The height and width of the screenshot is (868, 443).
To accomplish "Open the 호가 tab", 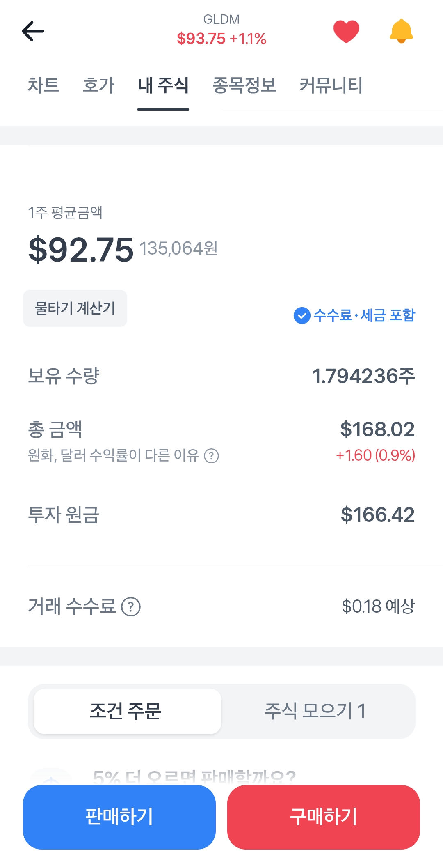I will [x=98, y=85].
